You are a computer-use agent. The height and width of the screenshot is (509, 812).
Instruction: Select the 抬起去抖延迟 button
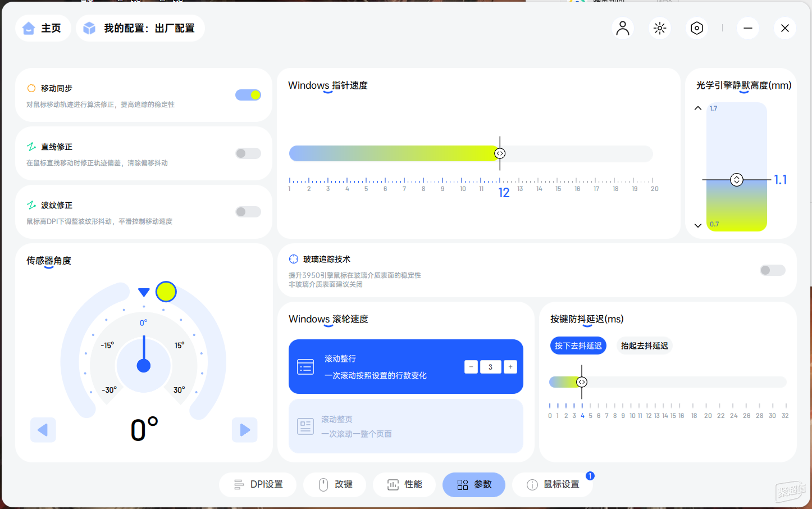click(x=644, y=346)
